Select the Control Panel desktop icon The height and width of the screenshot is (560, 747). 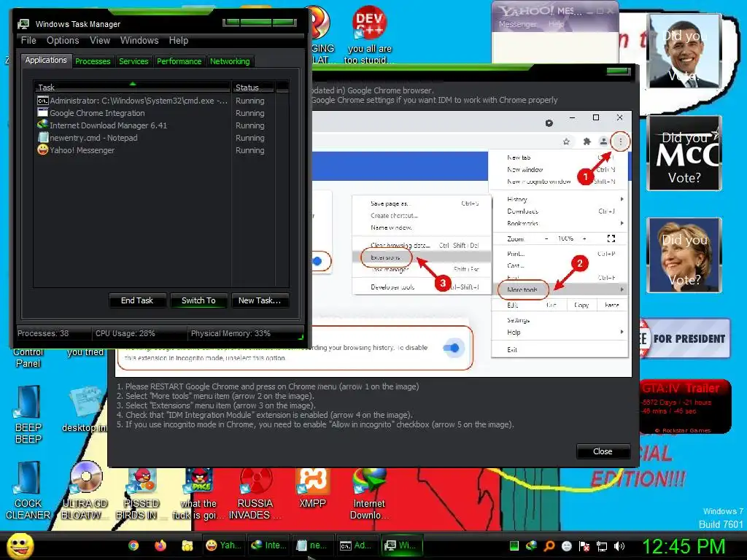click(x=28, y=357)
